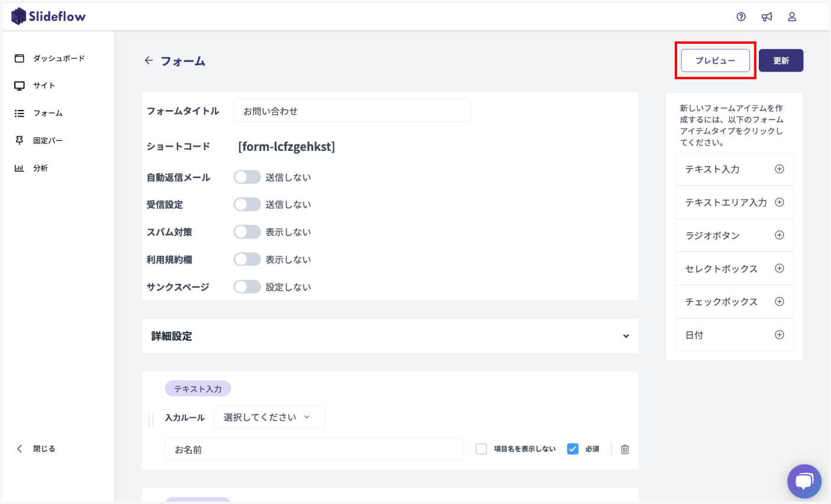Click the plus icon next to テキスト入力
The image size is (831, 504).
click(x=780, y=169)
